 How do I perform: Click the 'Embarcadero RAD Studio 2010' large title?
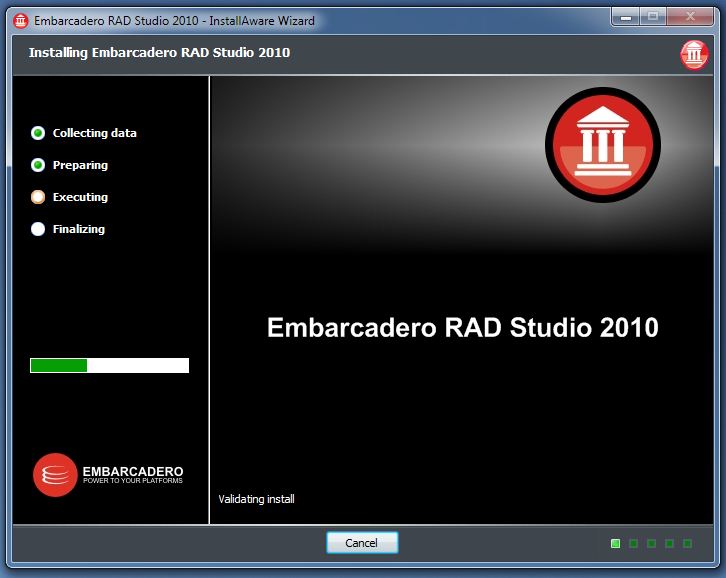pyautogui.click(x=463, y=327)
